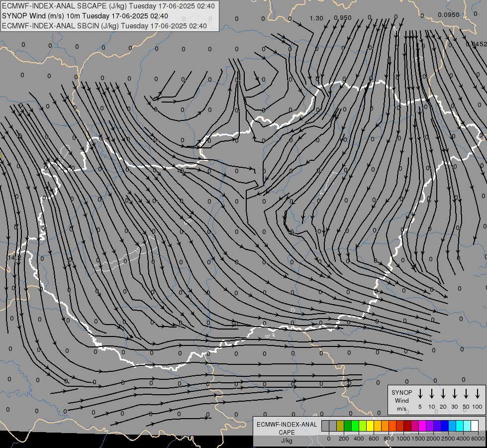Click the '200' CAPE scale label
Image resolution: width=487 pixels, height=448 pixels.
[344, 439]
